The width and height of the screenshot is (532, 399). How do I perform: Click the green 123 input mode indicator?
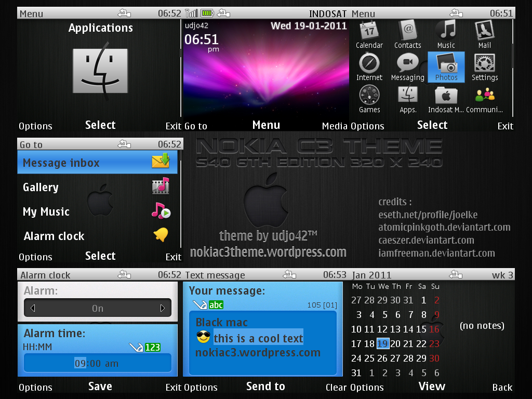click(x=152, y=348)
